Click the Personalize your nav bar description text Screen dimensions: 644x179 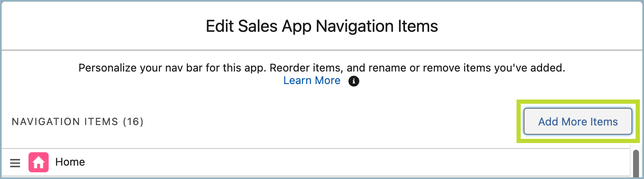pos(322,67)
